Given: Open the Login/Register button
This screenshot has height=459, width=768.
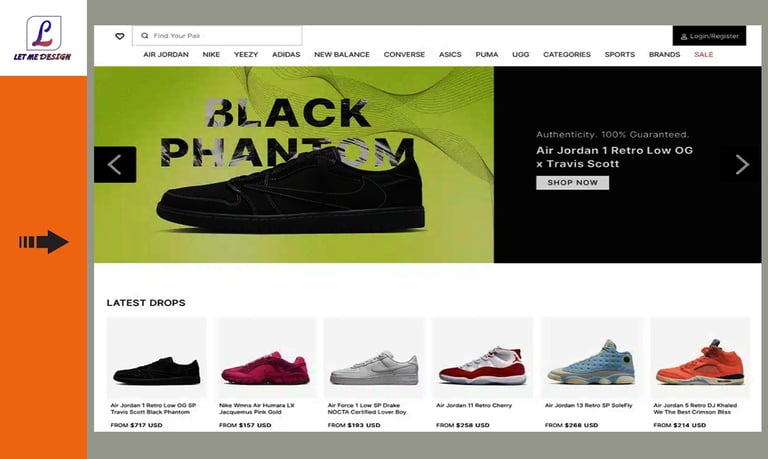Looking at the screenshot, I should coord(709,36).
